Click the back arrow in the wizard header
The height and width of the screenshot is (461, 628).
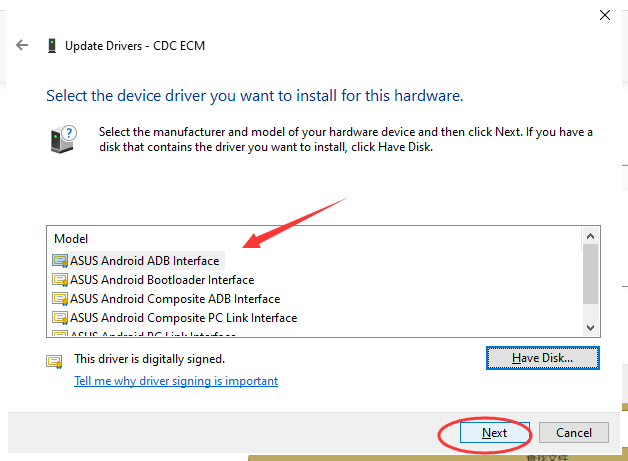click(22, 45)
